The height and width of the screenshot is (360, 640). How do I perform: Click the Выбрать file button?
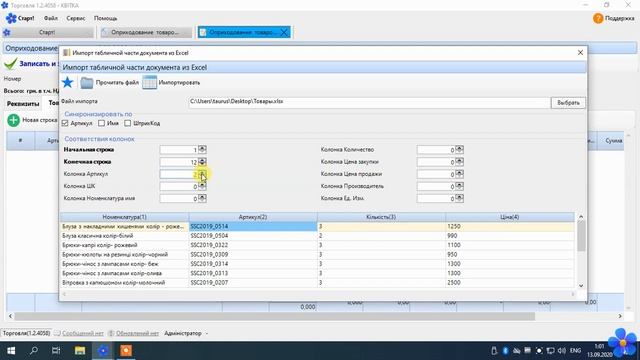[568, 103]
